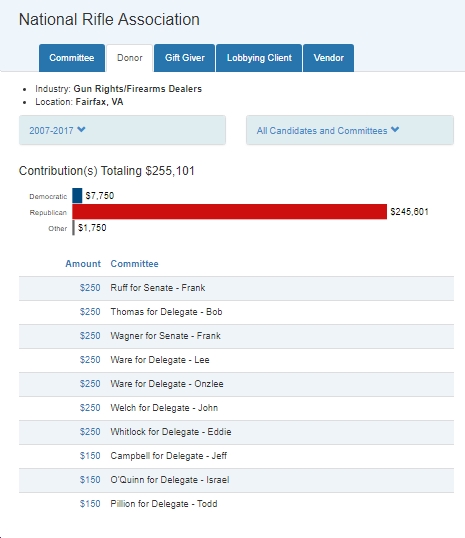Click $250 amount for Welch for Delegate
This screenshot has width=465, height=538.
coord(90,408)
